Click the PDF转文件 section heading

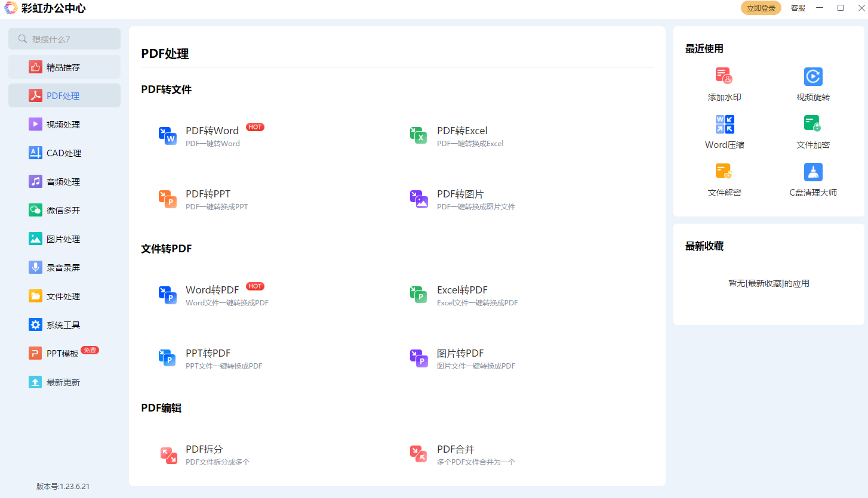tap(167, 89)
